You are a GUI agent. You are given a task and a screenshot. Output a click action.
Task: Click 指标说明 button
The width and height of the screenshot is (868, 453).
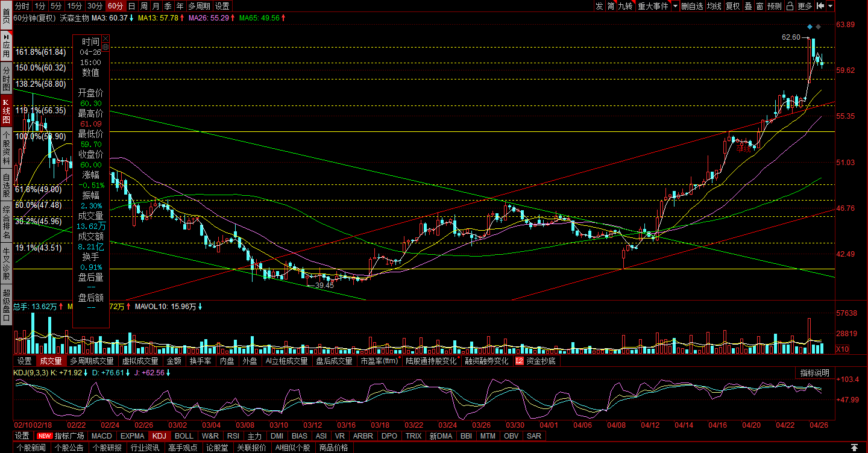pos(815,373)
